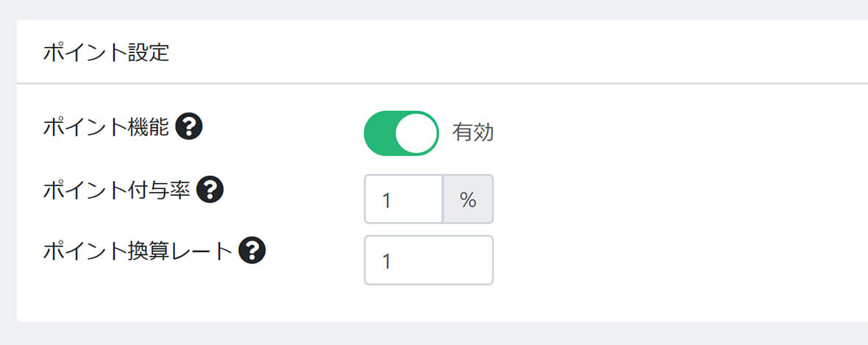Click the ポイント機能 label text
This screenshot has width=868, height=345.
(106, 128)
